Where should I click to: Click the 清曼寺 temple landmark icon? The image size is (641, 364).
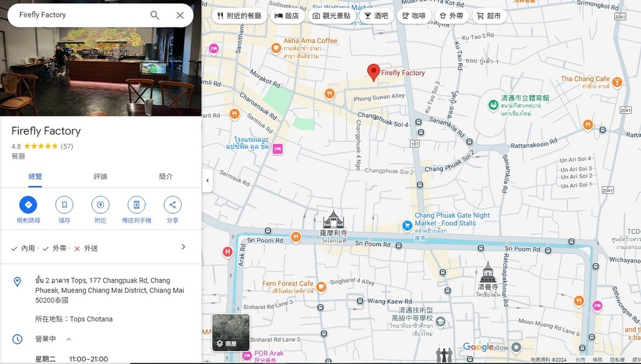coord(488,271)
